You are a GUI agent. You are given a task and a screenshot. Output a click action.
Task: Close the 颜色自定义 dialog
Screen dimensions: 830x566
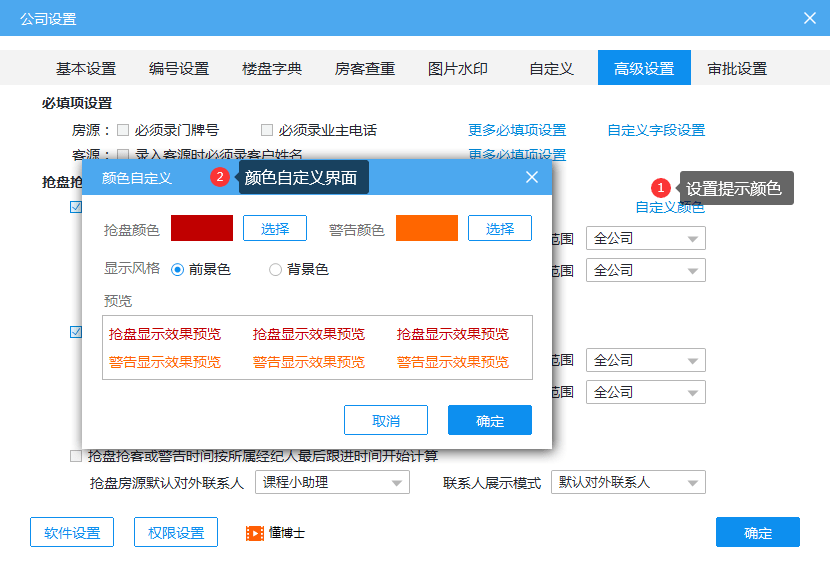(x=532, y=177)
